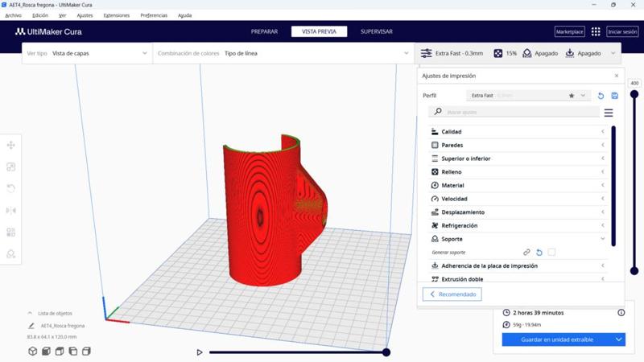The height and width of the screenshot is (362, 644).
Task: Open the Perfil Extra Fast dropdown
Action: pos(528,96)
